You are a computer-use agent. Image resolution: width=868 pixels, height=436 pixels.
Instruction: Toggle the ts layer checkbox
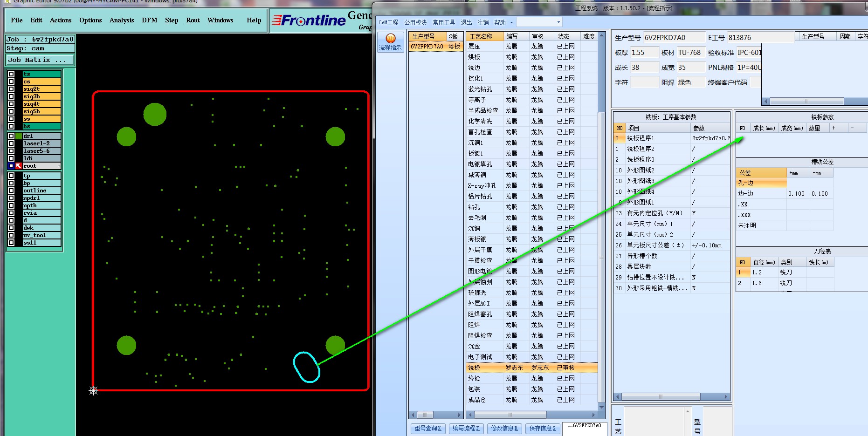(x=11, y=74)
